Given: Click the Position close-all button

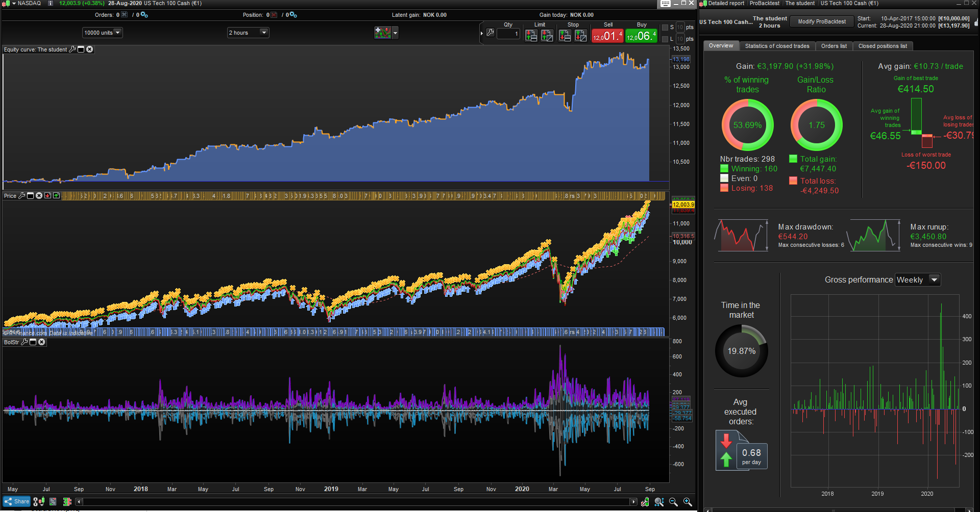Looking at the screenshot, I should point(274,15).
